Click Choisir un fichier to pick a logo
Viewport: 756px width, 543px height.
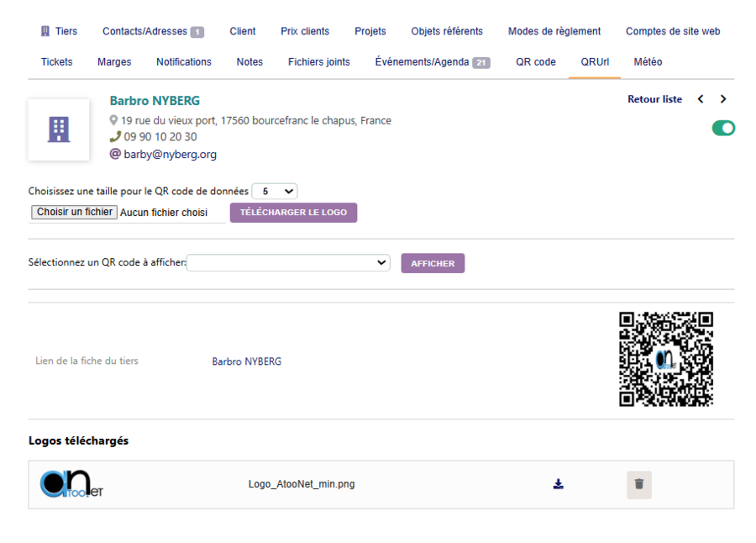[74, 212]
